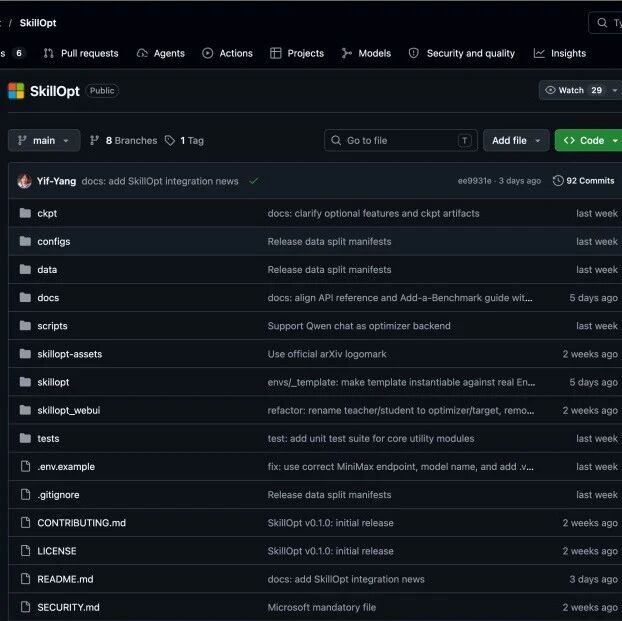Open the Pull requests tab

(x=81, y=53)
